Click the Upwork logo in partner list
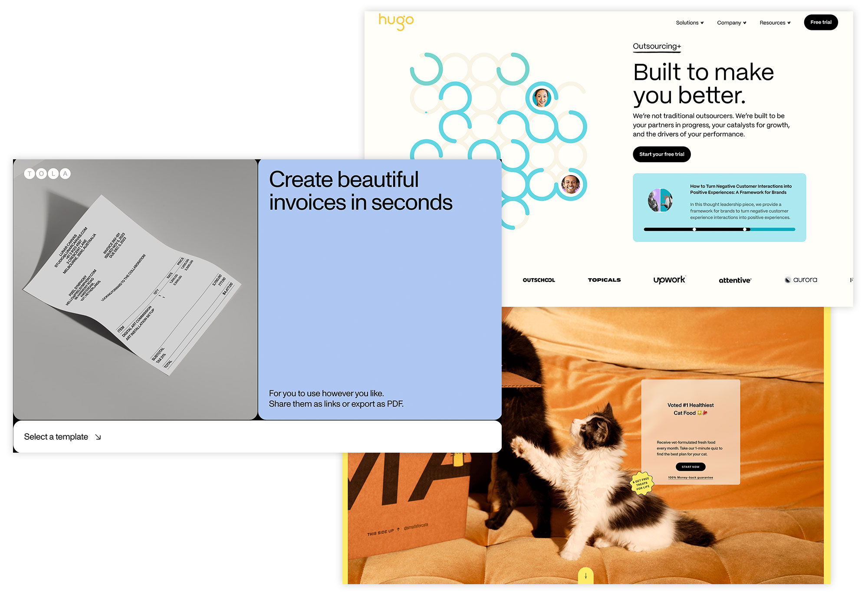 click(x=670, y=280)
